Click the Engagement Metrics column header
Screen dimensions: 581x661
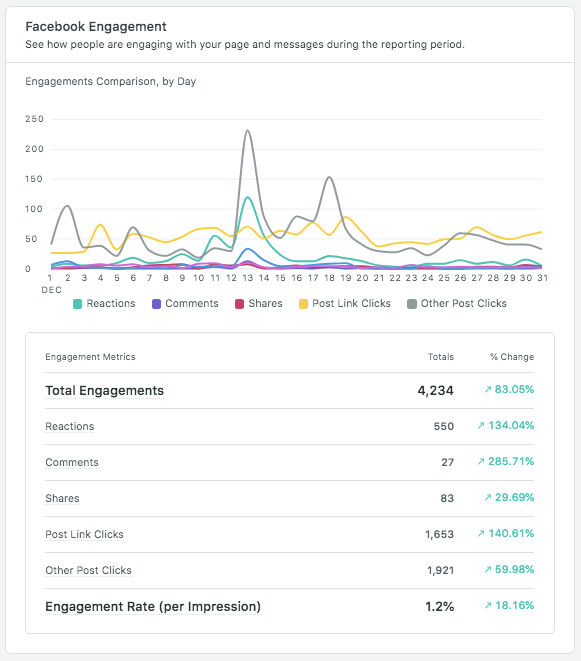coord(90,357)
